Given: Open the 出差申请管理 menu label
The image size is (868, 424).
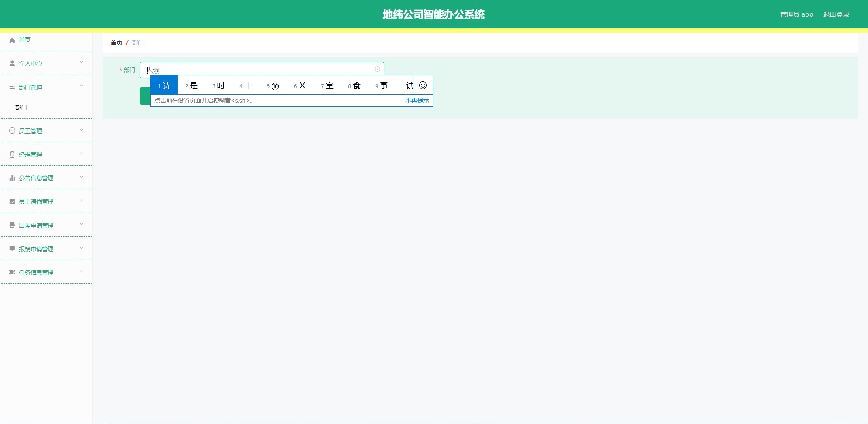Looking at the screenshot, I should (x=36, y=226).
